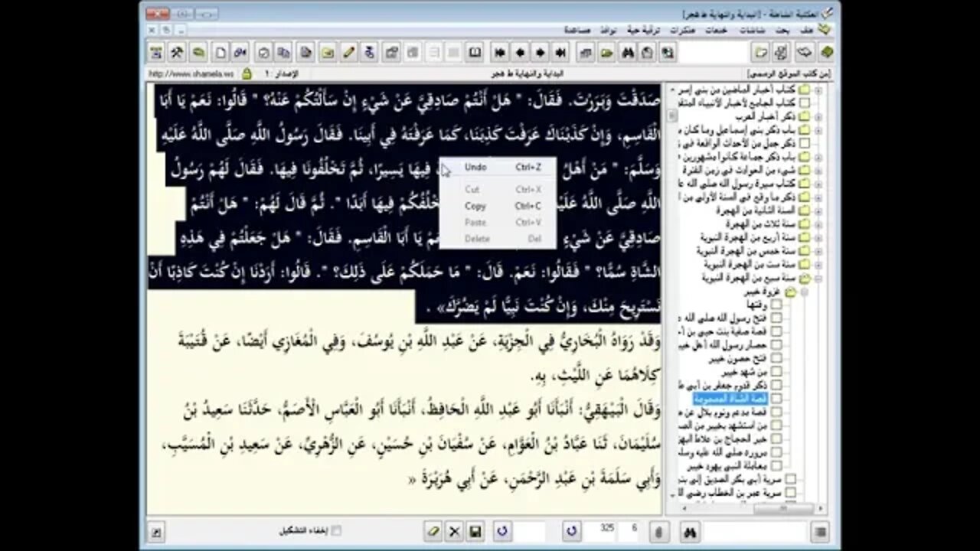Select tree item فتح حصون خيبر
The image size is (980, 551).
coord(739,359)
